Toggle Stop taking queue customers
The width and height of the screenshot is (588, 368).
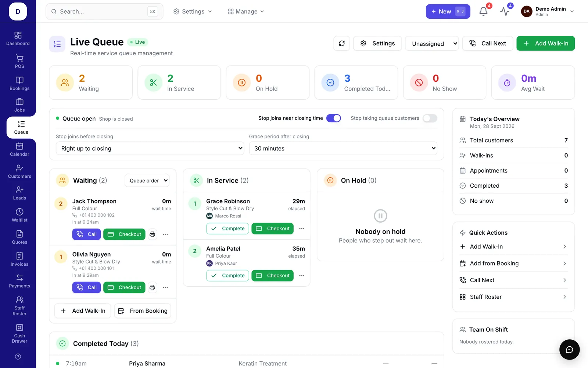click(x=430, y=118)
